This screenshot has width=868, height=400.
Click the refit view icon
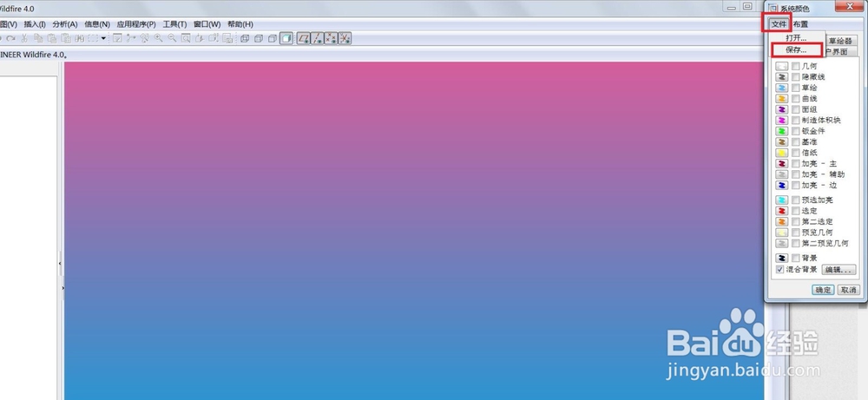click(x=186, y=38)
